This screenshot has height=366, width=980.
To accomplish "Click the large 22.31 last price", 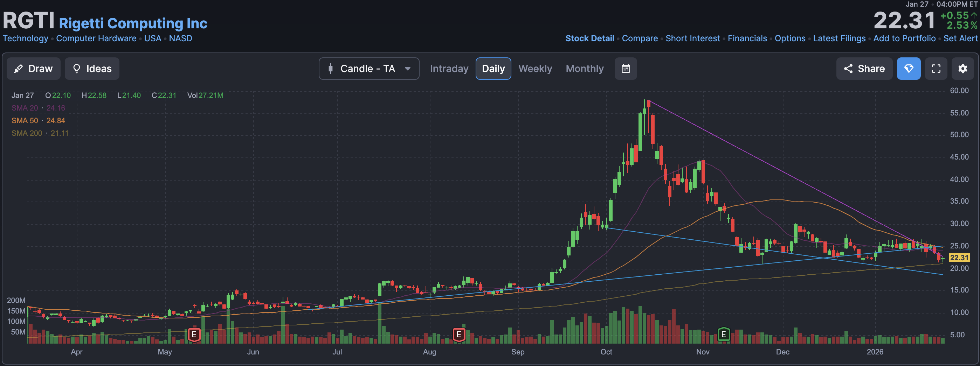I will tap(904, 21).
